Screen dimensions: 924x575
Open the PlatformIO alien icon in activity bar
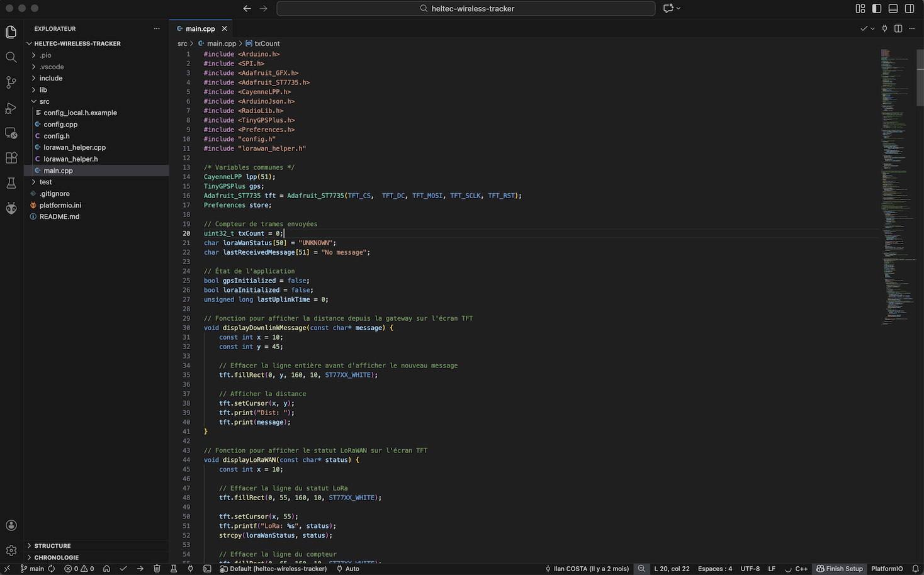(11, 208)
